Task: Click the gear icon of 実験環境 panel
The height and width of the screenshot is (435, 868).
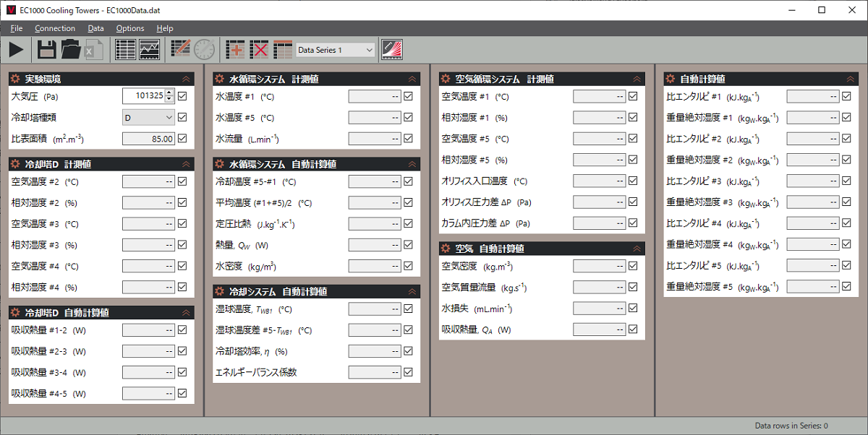Action: [x=15, y=79]
